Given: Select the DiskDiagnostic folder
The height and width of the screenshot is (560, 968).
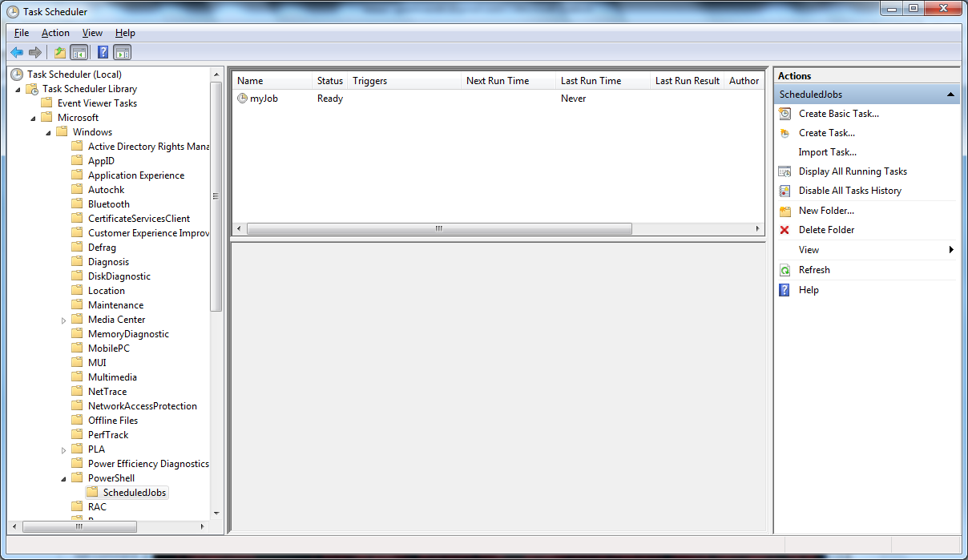Looking at the screenshot, I should pos(119,276).
